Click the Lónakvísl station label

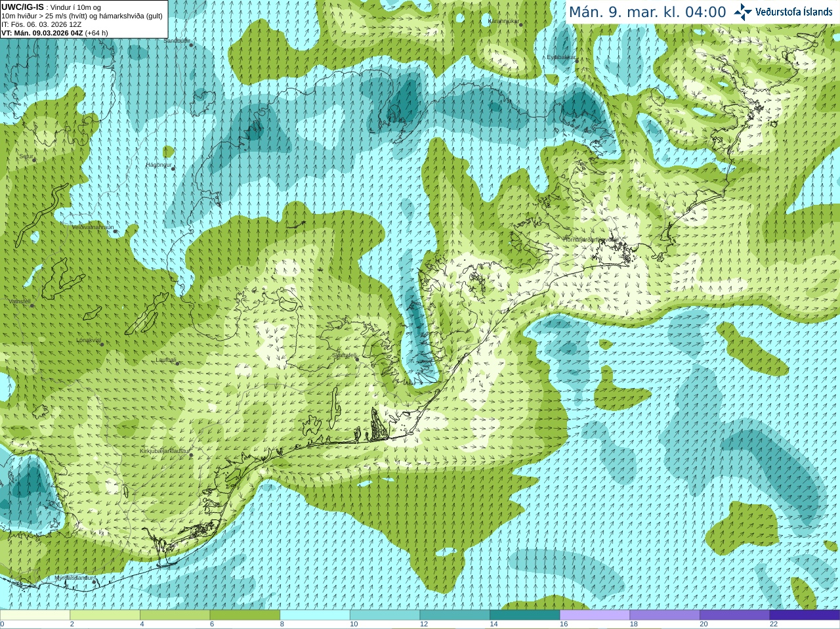coord(88,340)
